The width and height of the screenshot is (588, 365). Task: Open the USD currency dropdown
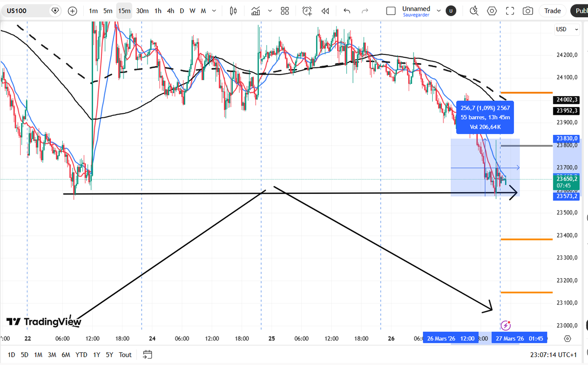click(566, 29)
